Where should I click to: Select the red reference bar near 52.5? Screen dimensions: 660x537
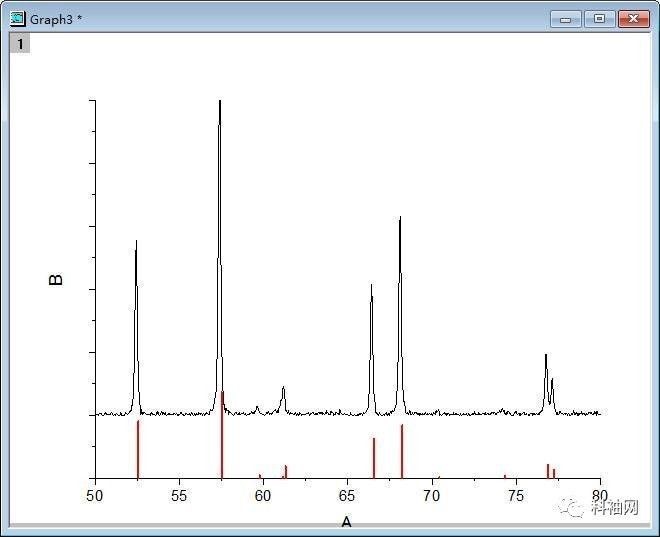pyautogui.click(x=138, y=449)
